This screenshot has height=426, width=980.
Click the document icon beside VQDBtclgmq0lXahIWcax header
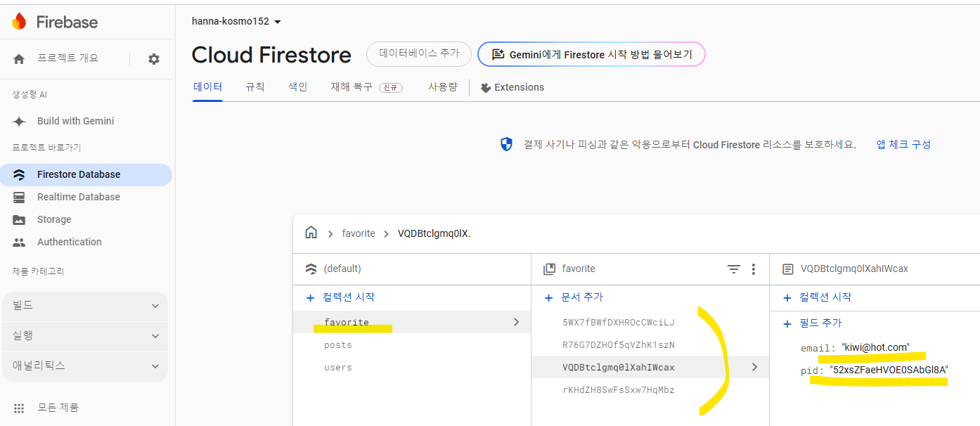pyautogui.click(x=788, y=269)
